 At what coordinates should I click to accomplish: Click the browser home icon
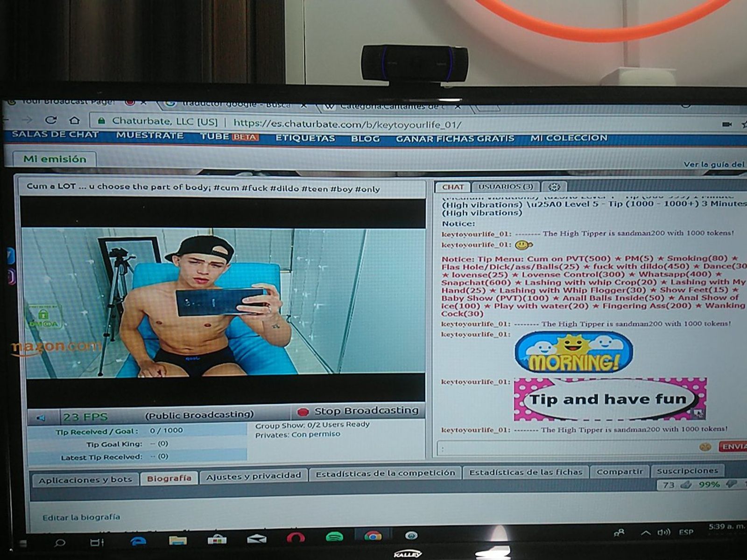[x=74, y=120]
